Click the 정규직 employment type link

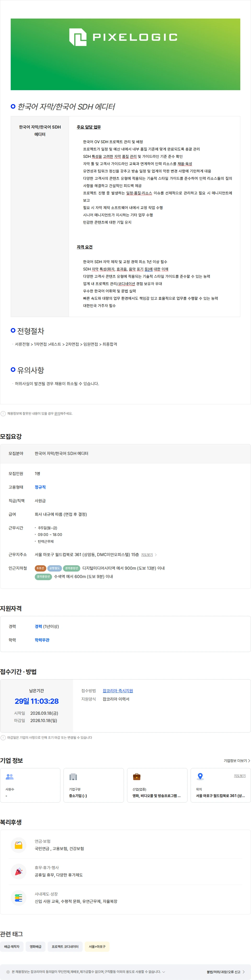[40, 487]
